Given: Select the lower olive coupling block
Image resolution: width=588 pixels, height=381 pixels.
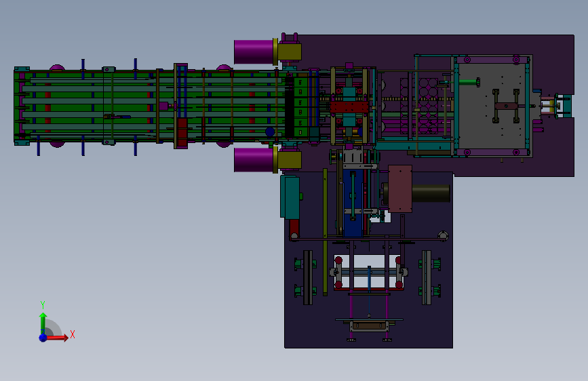Looking at the screenshot, I should tap(290, 160).
